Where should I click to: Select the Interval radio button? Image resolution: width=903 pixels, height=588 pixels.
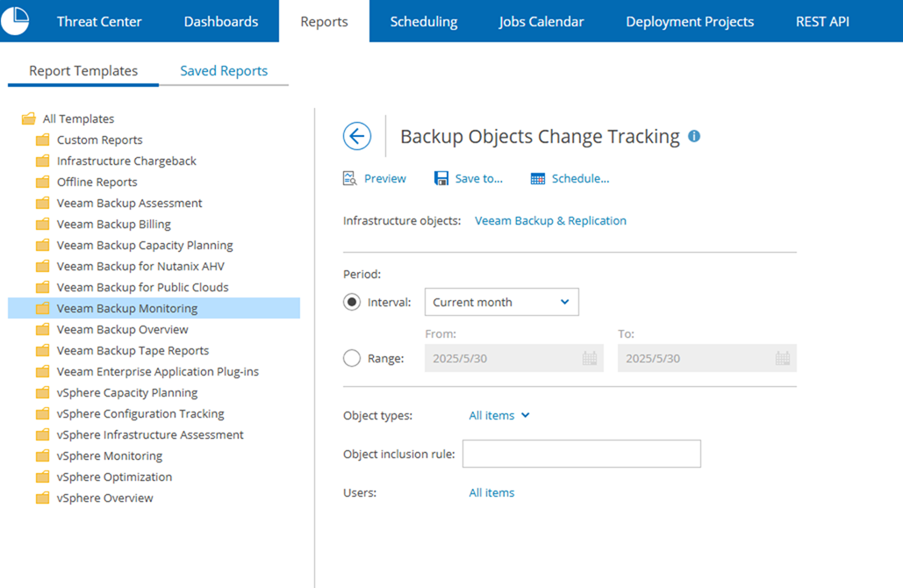[x=352, y=302]
